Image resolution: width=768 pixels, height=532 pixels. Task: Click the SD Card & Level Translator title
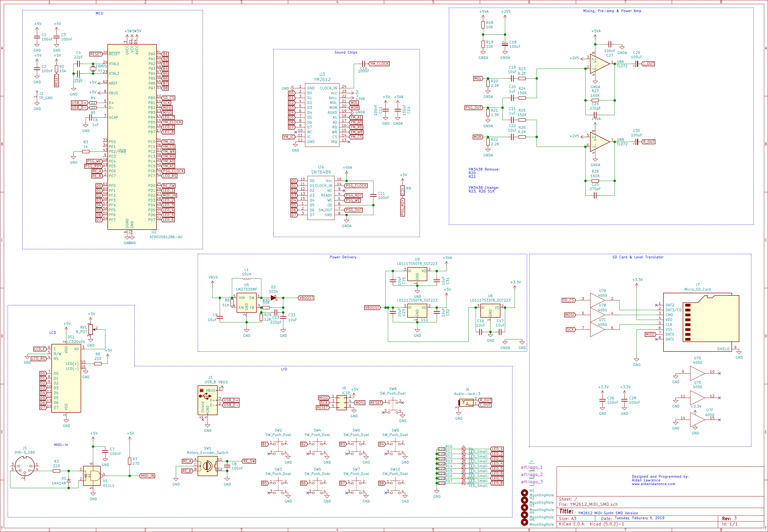[x=638, y=257]
